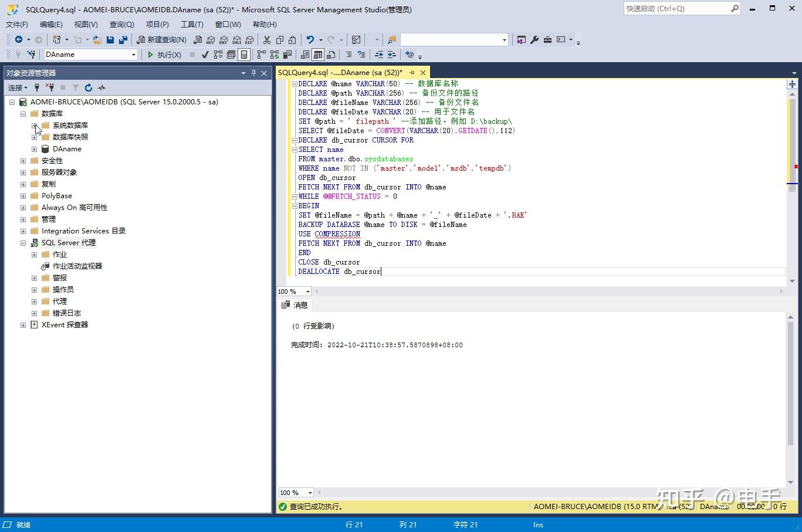Click the Copy icon in toolbar
The image size is (802, 532).
pyautogui.click(x=280, y=39)
